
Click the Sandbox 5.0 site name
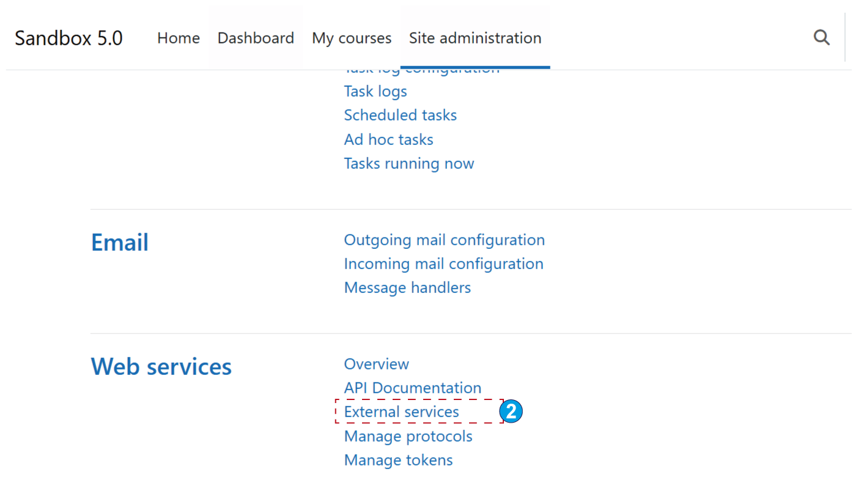pyautogui.click(x=68, y=38)
